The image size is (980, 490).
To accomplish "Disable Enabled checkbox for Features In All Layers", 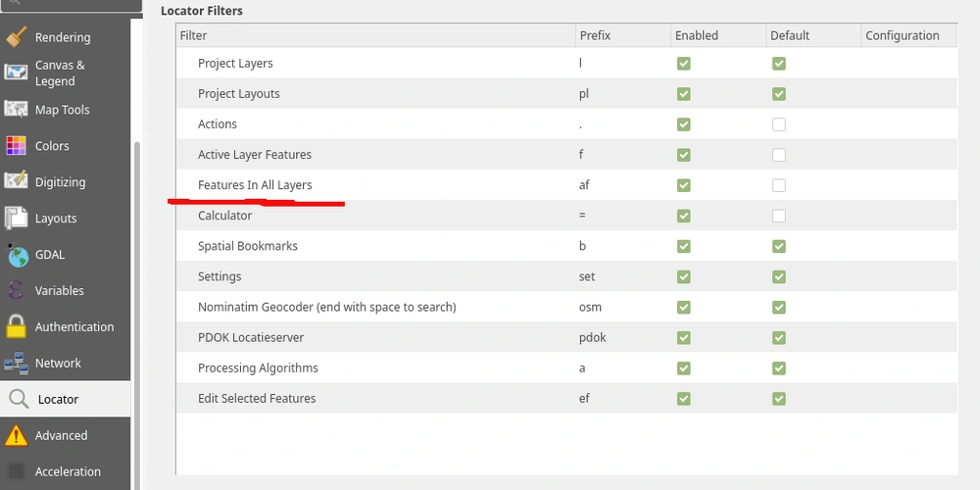I will (684, 185).
